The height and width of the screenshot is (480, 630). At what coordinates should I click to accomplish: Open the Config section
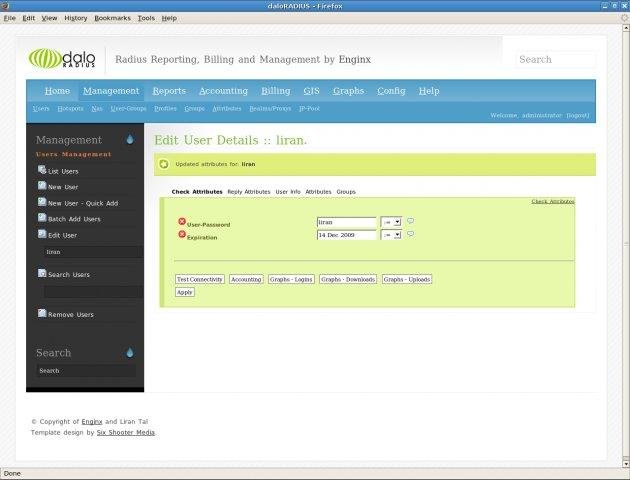tap(391, 91)
